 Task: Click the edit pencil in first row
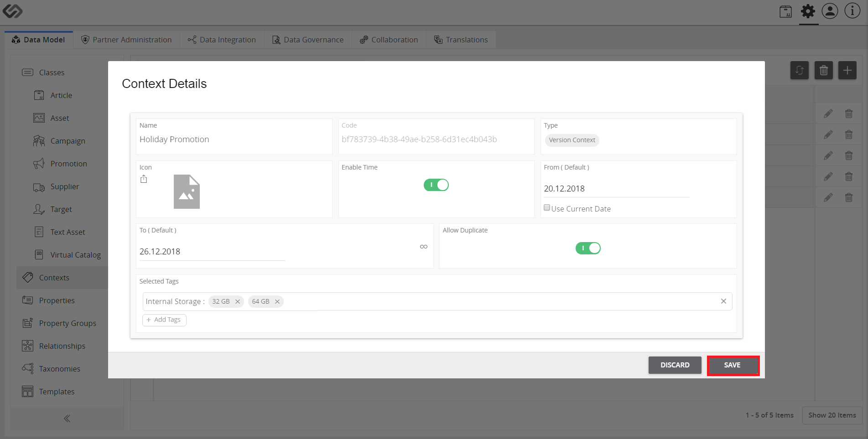click(x=828, y=114)
